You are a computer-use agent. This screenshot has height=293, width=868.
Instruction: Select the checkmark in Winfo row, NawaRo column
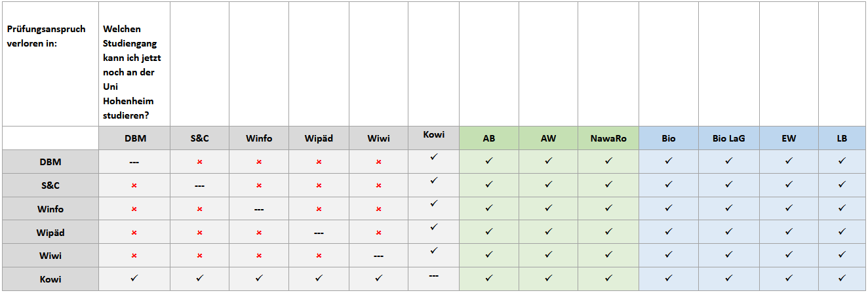[x=608, y=208]
